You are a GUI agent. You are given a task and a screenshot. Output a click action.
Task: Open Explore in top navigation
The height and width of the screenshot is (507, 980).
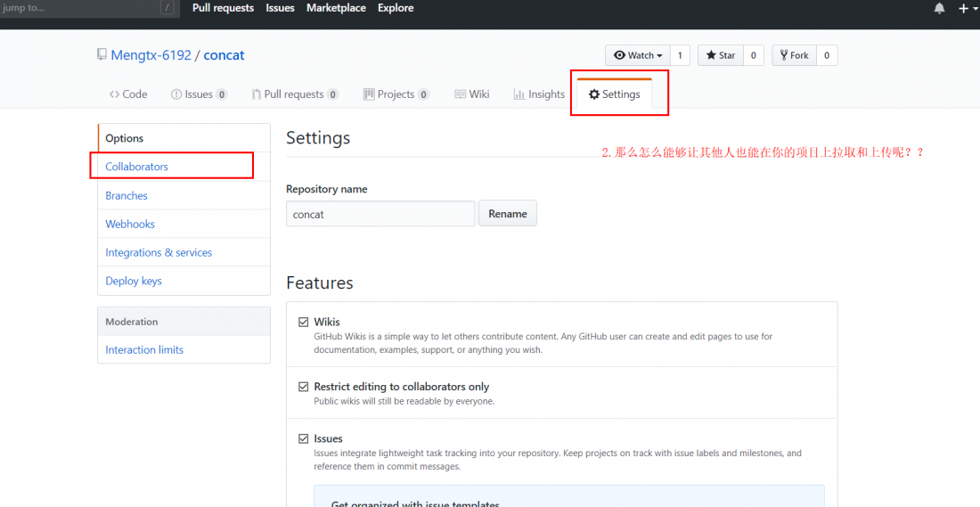[396, 8]
